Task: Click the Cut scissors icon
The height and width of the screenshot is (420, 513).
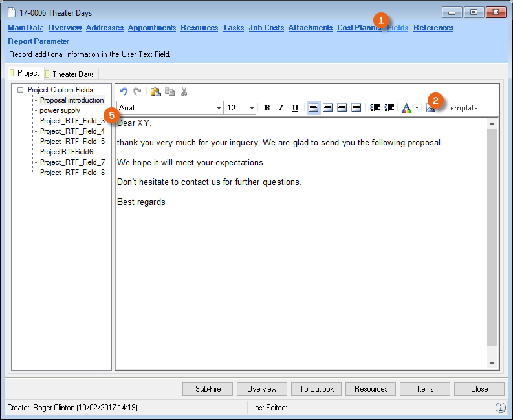Action: coord(184,92)
